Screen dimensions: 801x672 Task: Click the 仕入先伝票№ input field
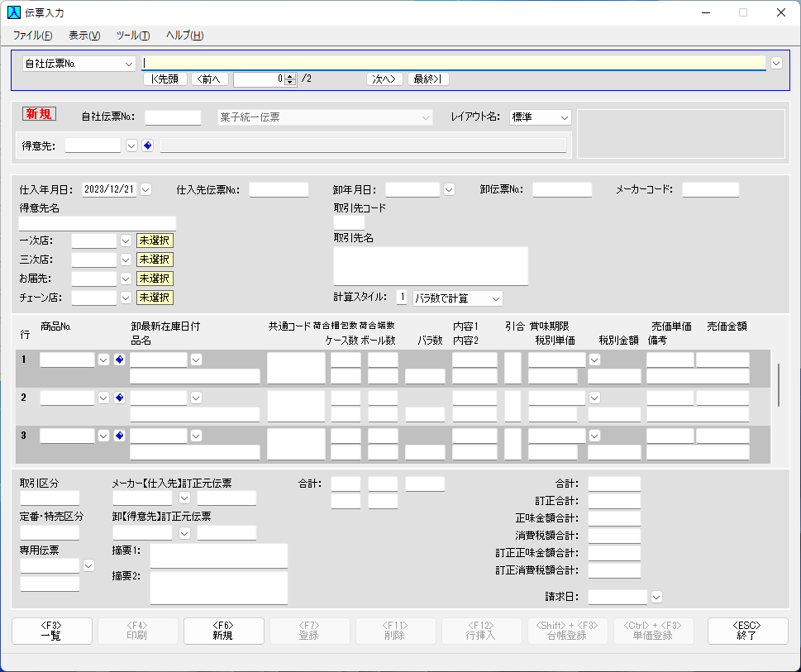279,189
